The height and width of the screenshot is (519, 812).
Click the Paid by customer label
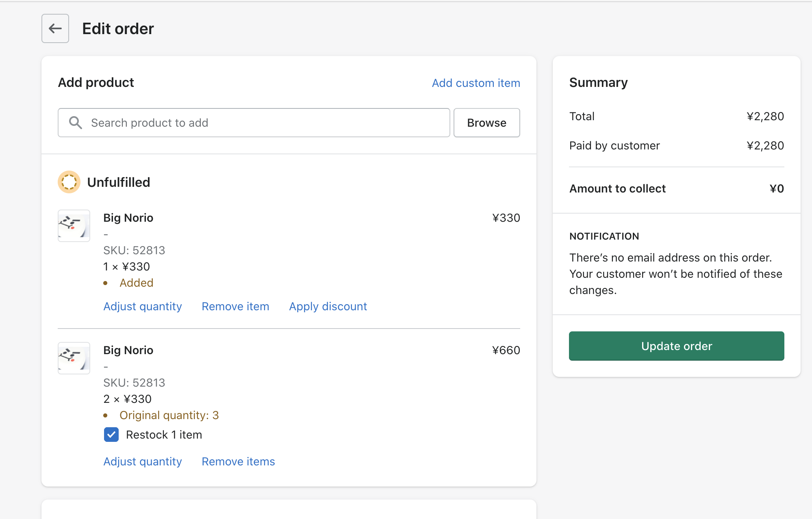614,145
